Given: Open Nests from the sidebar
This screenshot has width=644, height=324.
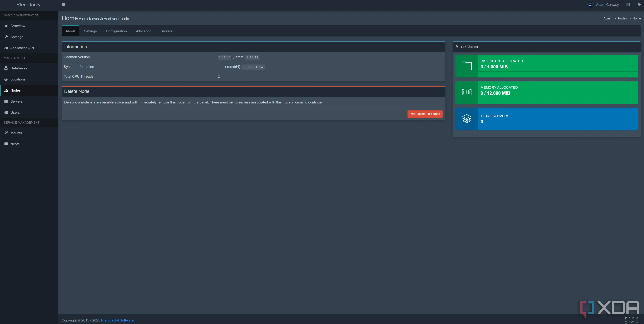Looking at the screenshot, I should (x=15, y=144).
